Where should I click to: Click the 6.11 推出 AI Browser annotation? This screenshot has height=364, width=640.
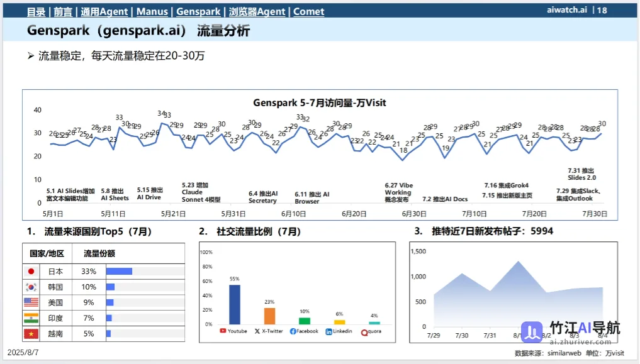[x=312, y=197]
